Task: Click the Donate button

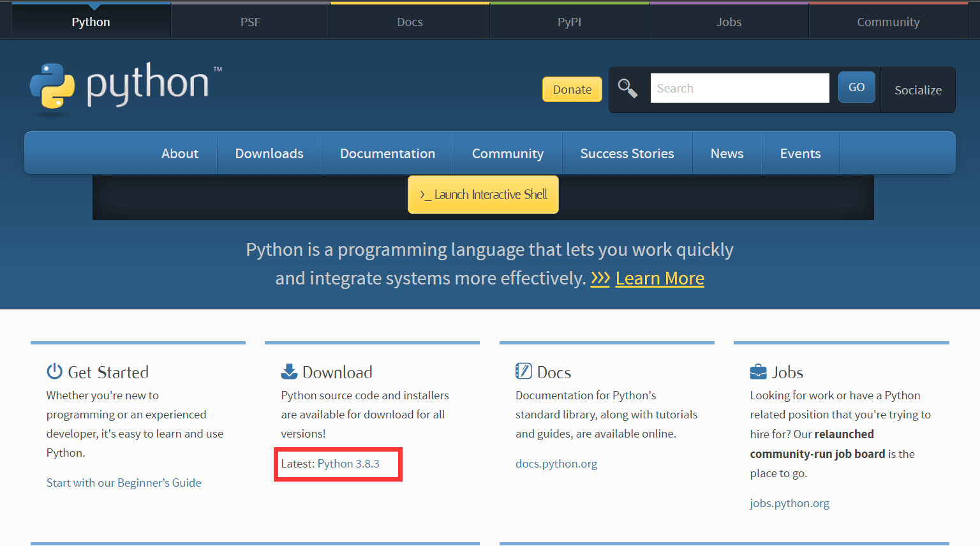Action: tap(572, 89)
